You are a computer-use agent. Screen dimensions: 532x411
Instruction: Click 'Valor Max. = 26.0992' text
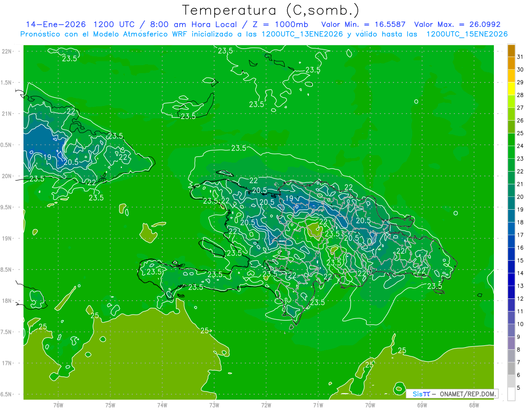click(457, 24)
